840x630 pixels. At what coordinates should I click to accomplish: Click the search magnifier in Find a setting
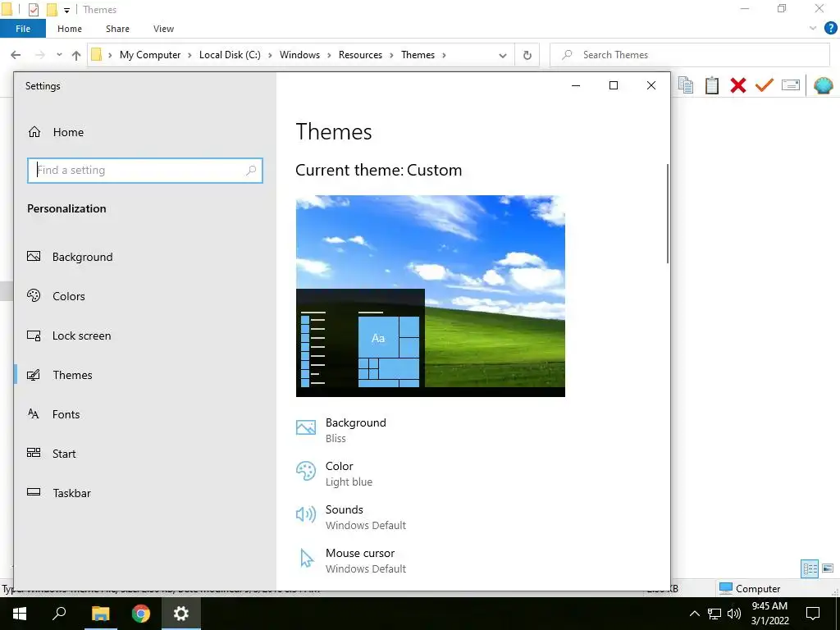coord(251,171)
